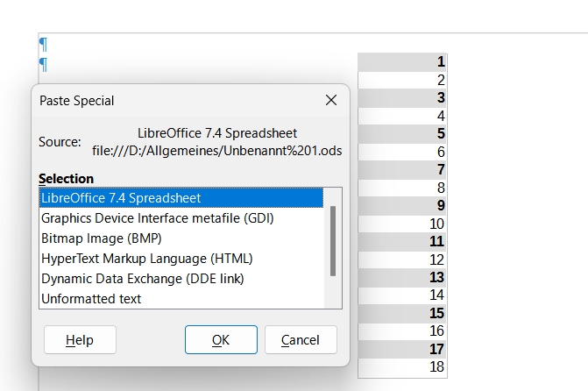Click table cell containing 12

402,259
